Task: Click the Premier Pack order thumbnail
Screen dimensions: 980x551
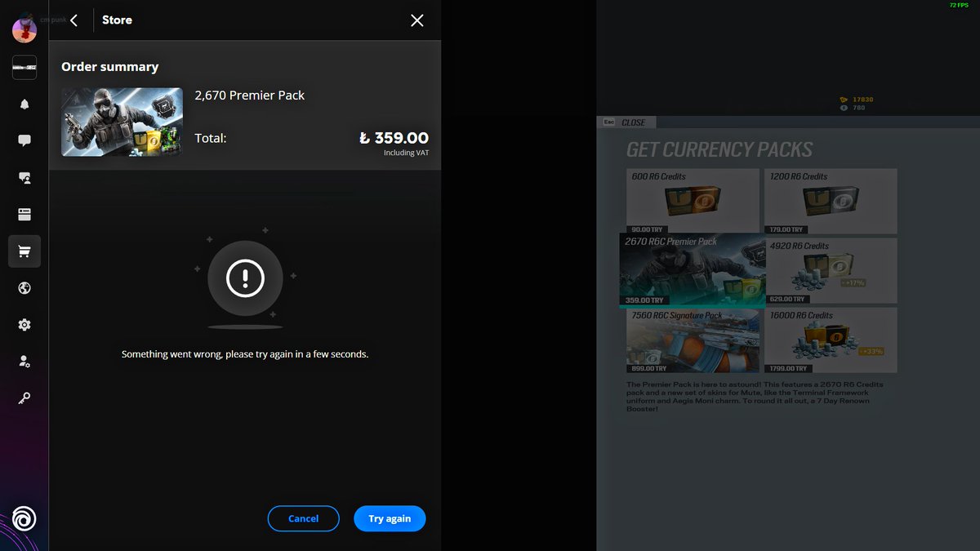Action: coord(122,122)
